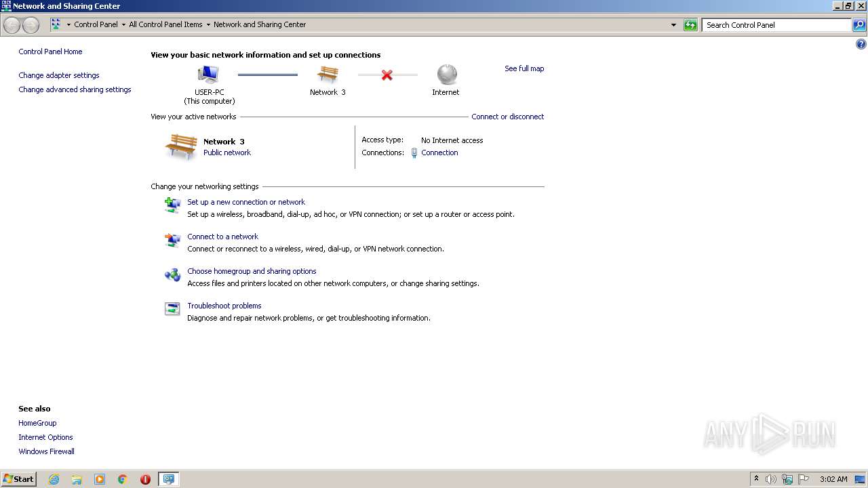Screen dimensions: 868x488
Task: Click See full map link
Action: point(524,68)
